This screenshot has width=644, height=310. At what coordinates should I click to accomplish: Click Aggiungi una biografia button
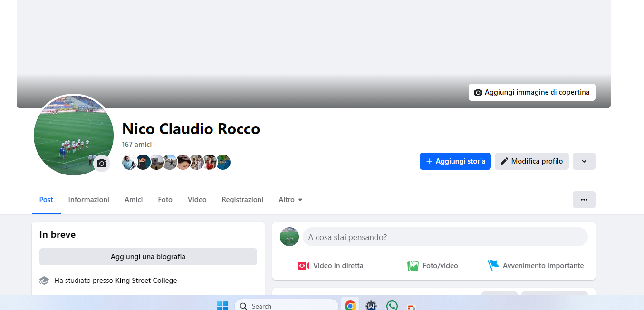(148, 257)
